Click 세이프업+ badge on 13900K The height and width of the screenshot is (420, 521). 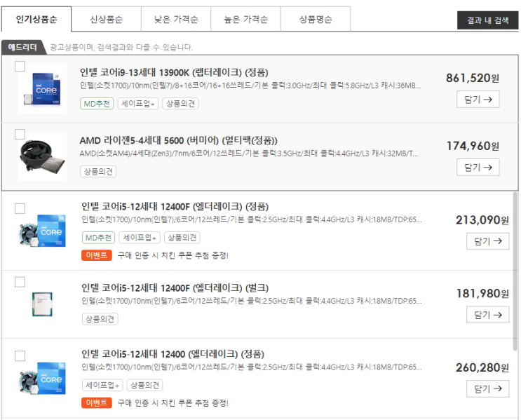click(138, 104)
